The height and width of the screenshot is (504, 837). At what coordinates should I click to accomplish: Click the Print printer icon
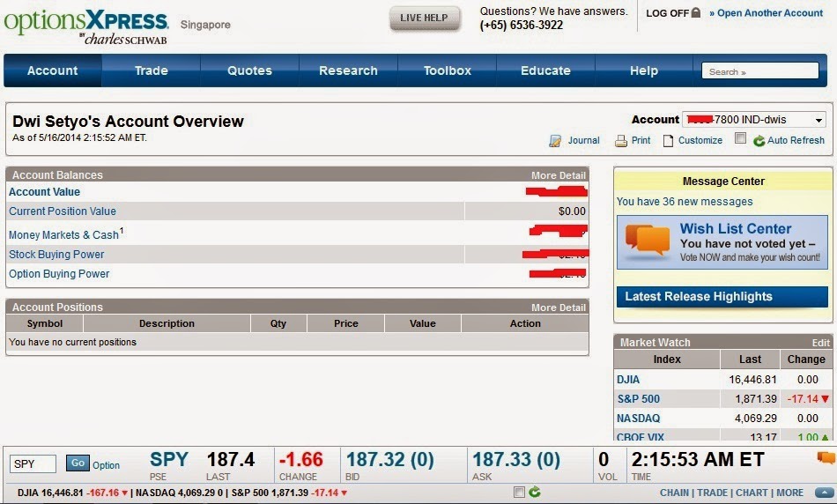point(621,141)
